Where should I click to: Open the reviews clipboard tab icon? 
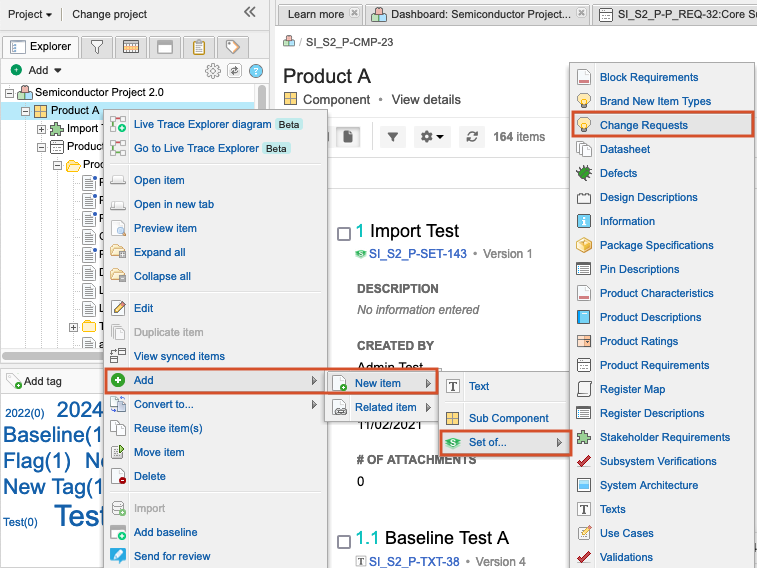click(x=198, y=47)
